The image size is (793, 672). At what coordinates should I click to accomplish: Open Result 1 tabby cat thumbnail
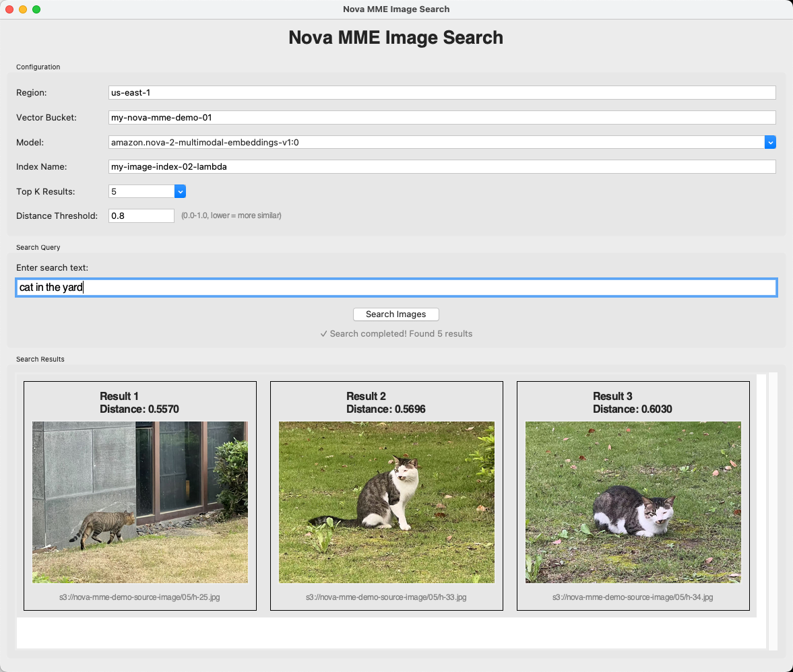tap(140, 502)
